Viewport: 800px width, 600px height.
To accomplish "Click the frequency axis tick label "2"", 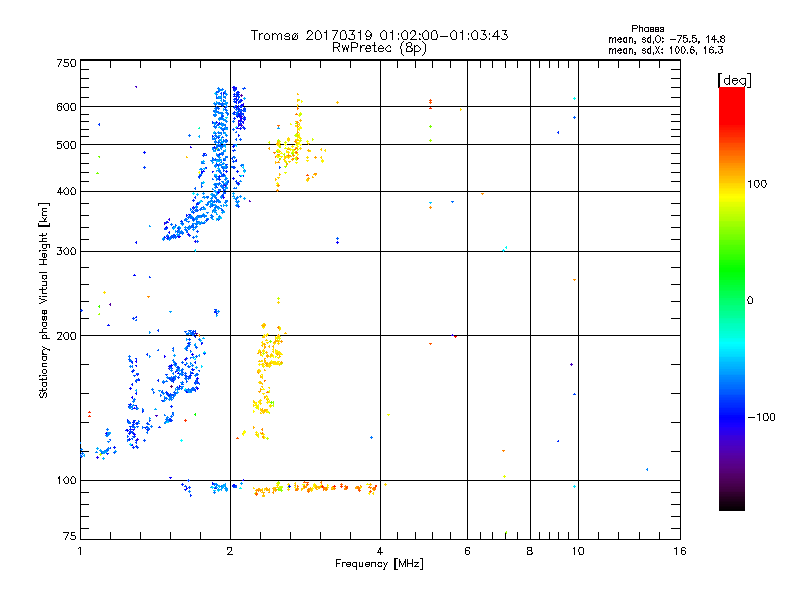I will [x=230, y=551].
